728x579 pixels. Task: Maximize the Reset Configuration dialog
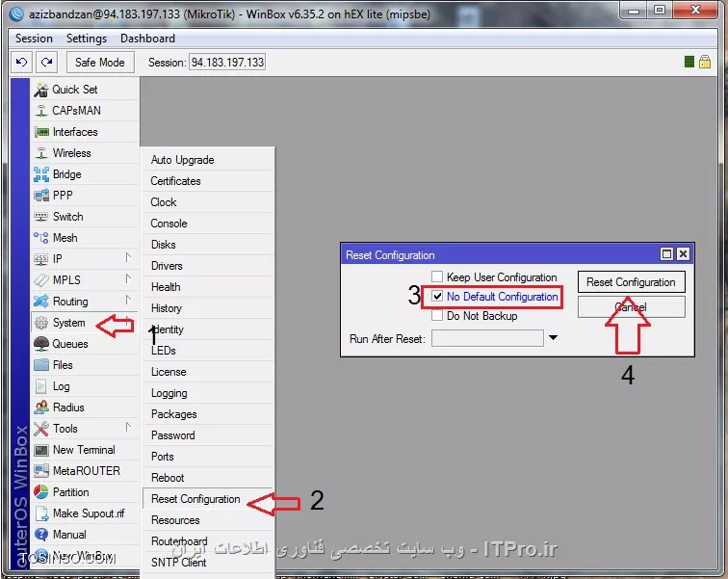click(666, 254)
